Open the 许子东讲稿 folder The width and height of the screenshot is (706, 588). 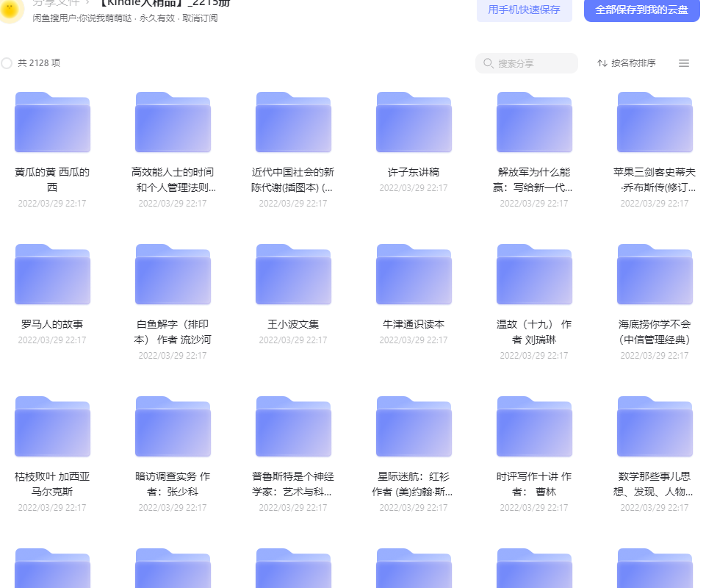(x=414, y=122)
